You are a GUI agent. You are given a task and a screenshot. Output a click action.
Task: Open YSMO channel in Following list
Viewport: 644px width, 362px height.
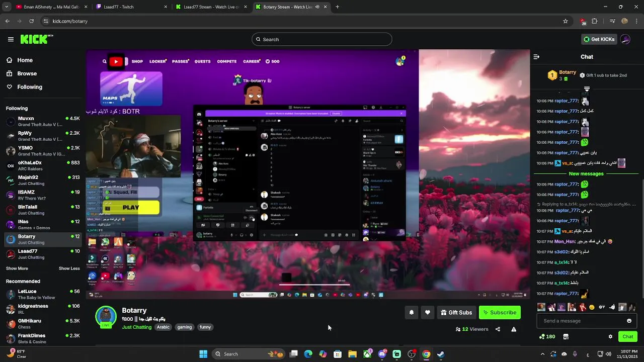pos(43,151)
